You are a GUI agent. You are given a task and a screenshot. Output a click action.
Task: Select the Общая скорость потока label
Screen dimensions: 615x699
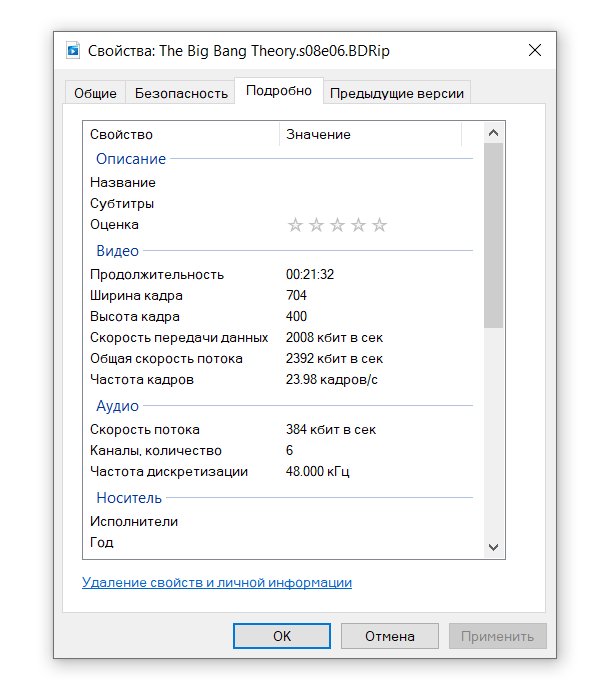click(x=166, y=358)
